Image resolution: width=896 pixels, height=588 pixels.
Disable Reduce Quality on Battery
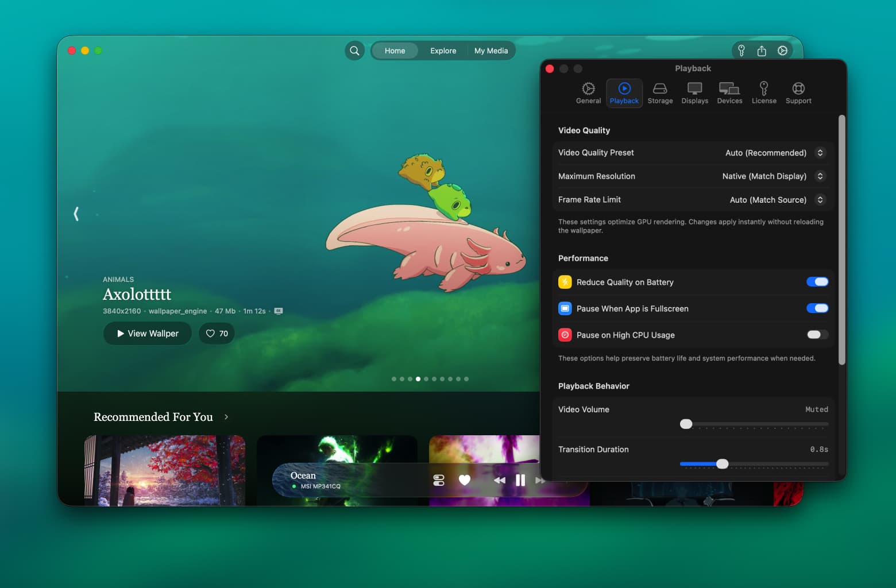click(817, 282)
